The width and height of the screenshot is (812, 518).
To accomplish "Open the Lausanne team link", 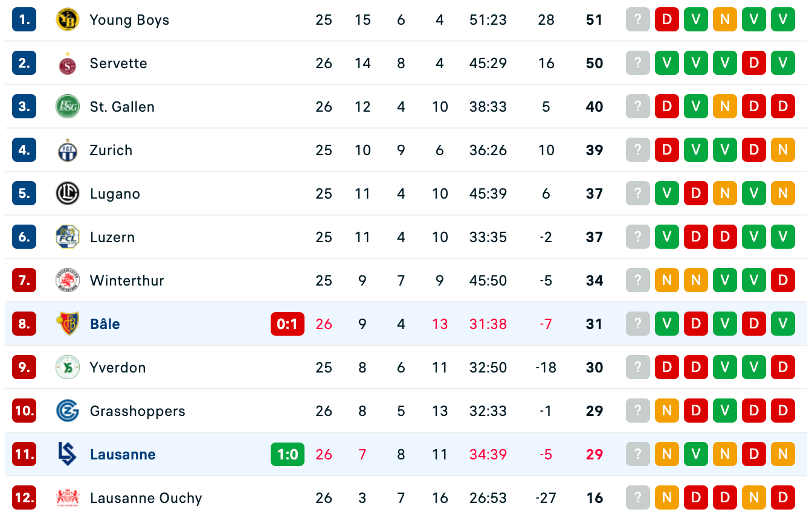I will (123, 455).
